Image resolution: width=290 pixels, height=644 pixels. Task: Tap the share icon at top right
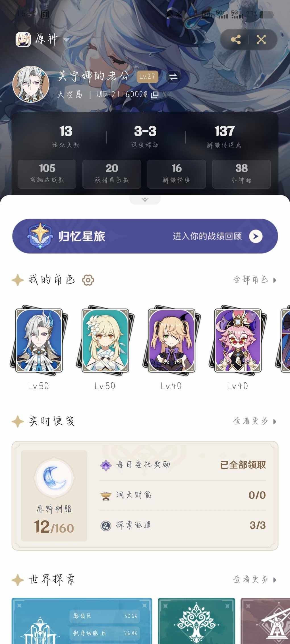pos(236,39)
